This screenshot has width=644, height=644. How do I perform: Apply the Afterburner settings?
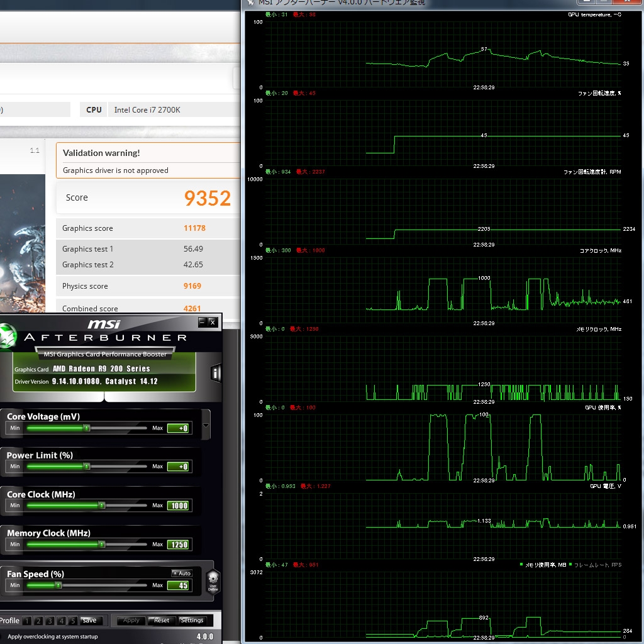tap(131, 621)
